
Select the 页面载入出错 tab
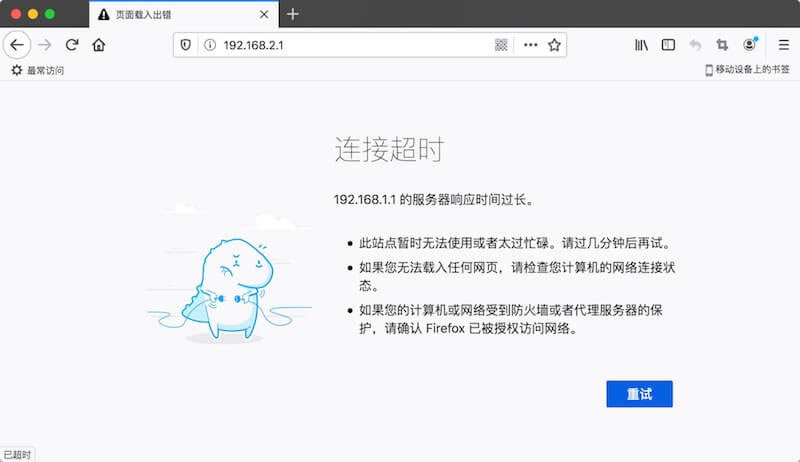(170, 14)
